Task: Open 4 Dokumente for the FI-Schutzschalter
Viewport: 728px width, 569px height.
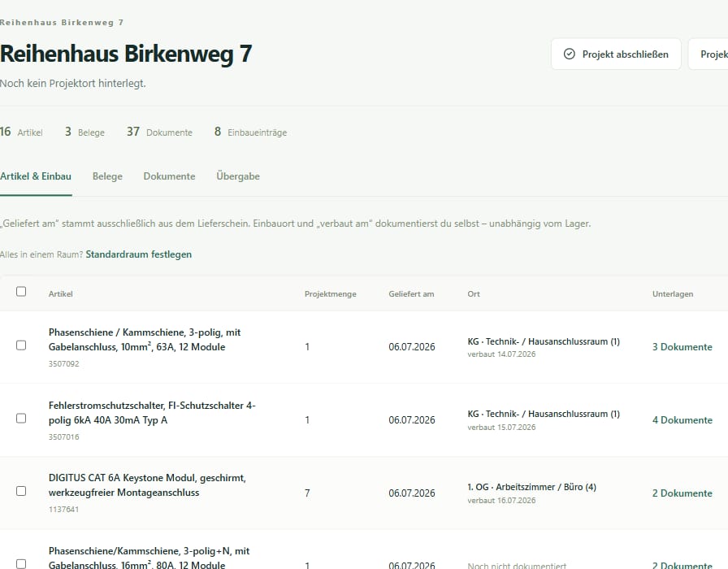Action: pyautogui.click(x=682, y=420)
